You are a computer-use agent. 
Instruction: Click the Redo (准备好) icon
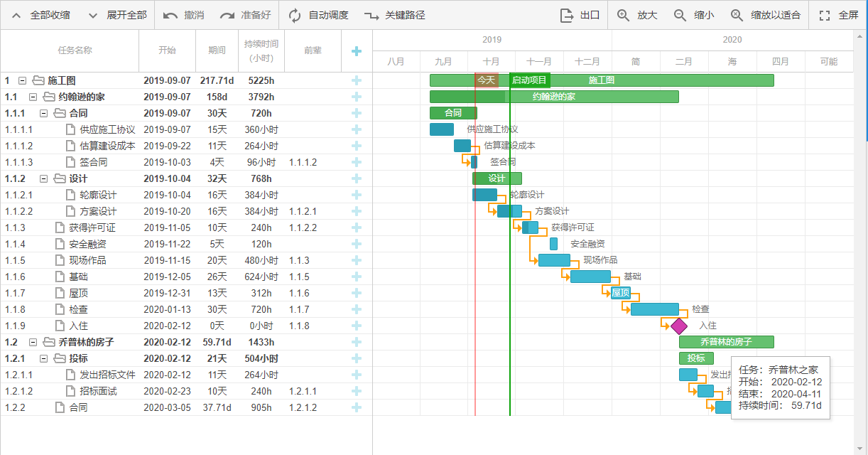point(229,15)
